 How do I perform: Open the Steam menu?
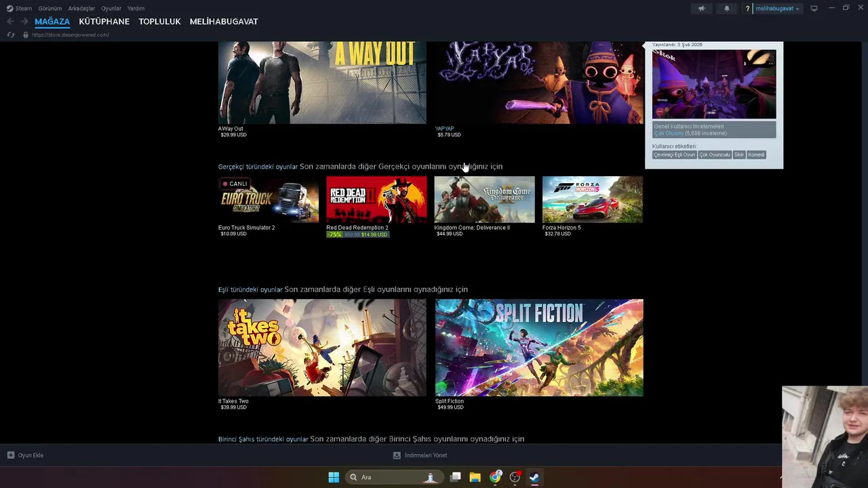pyautogui.click(x=20, y=8)
